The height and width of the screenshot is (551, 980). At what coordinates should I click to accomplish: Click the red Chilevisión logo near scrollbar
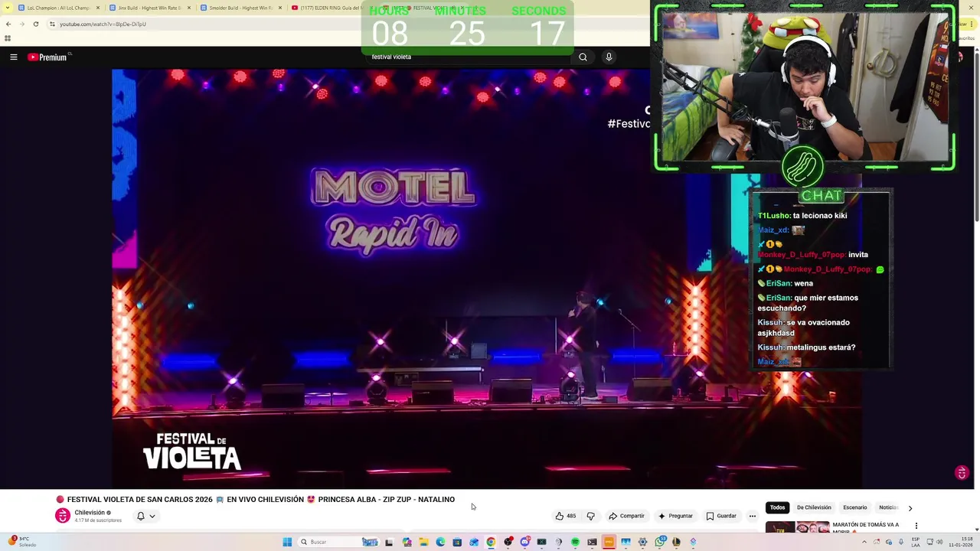tap(962, 473)
